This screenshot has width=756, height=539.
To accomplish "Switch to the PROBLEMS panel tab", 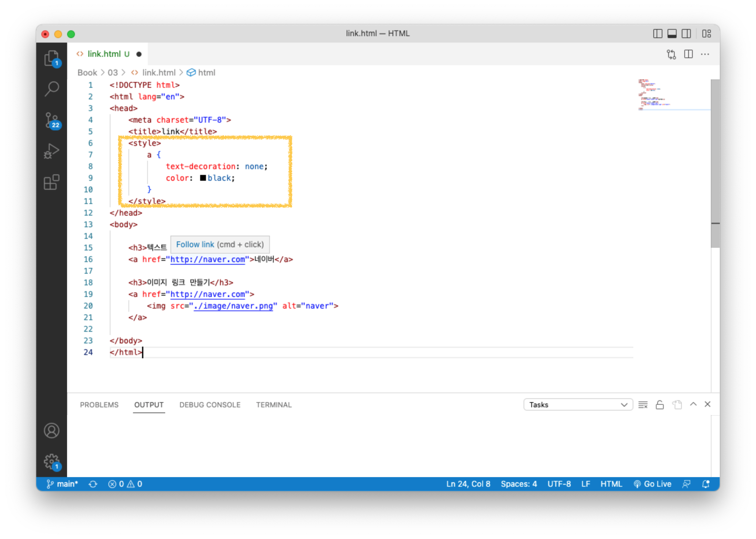I will point(99,405).
